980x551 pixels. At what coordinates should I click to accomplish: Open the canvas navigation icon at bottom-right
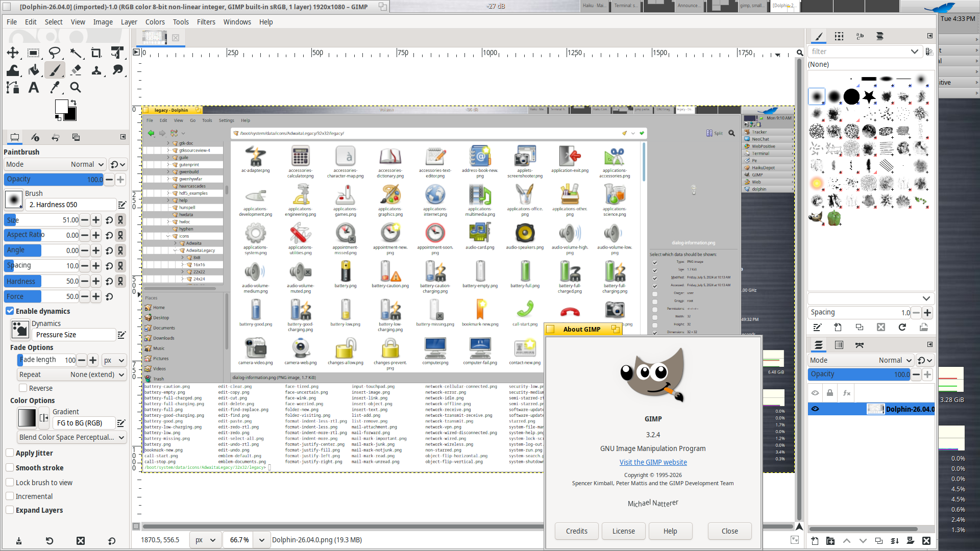click(x=799, y=527)
